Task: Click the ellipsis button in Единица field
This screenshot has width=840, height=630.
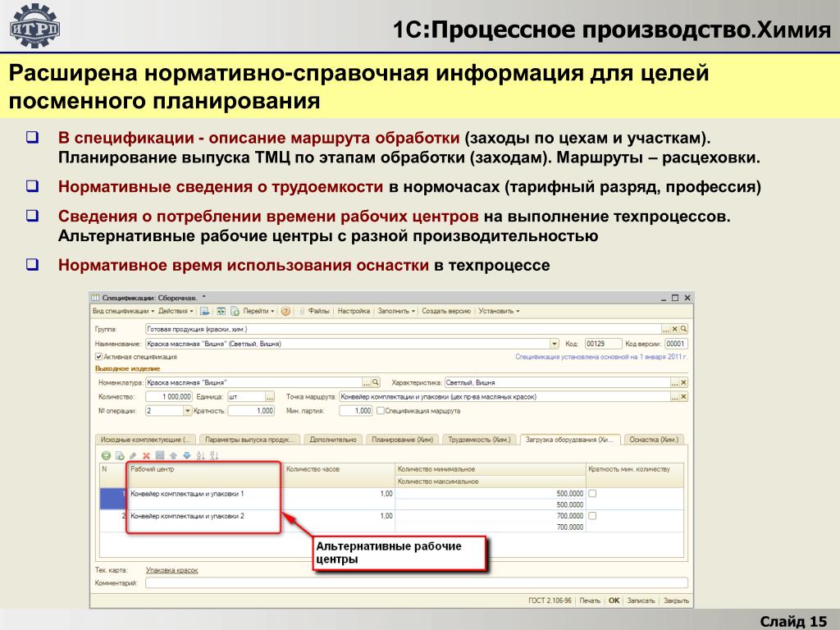Action: coord(269,397)
